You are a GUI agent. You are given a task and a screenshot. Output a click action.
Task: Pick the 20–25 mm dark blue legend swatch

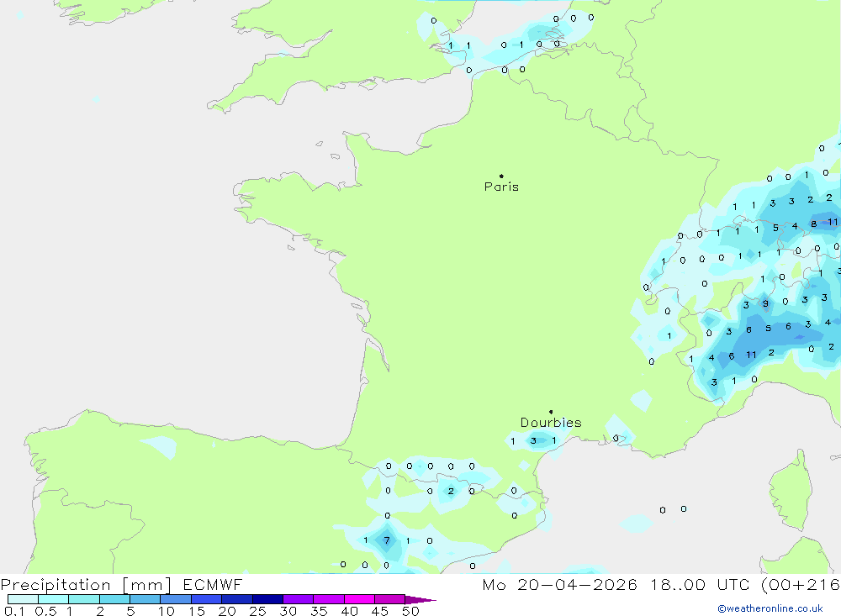pyautogui.click(x=237, y=599)
